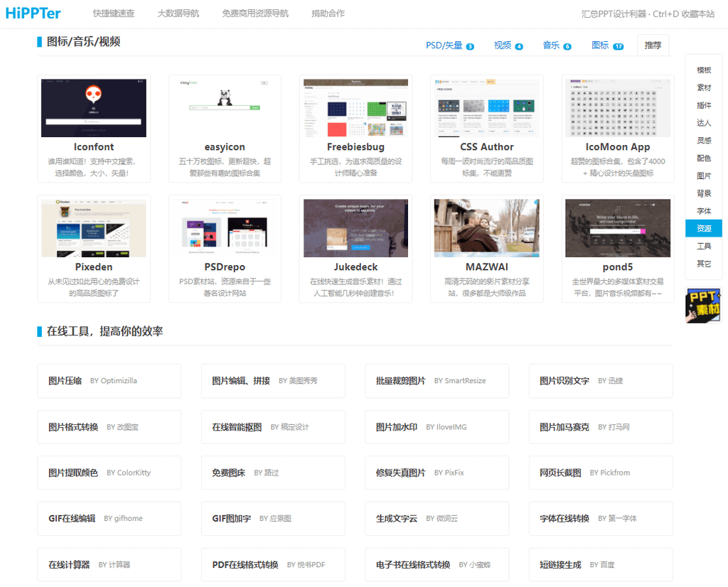Open the 免费图床 tool
The image size is (728, 587).
[x=273, y=473]
